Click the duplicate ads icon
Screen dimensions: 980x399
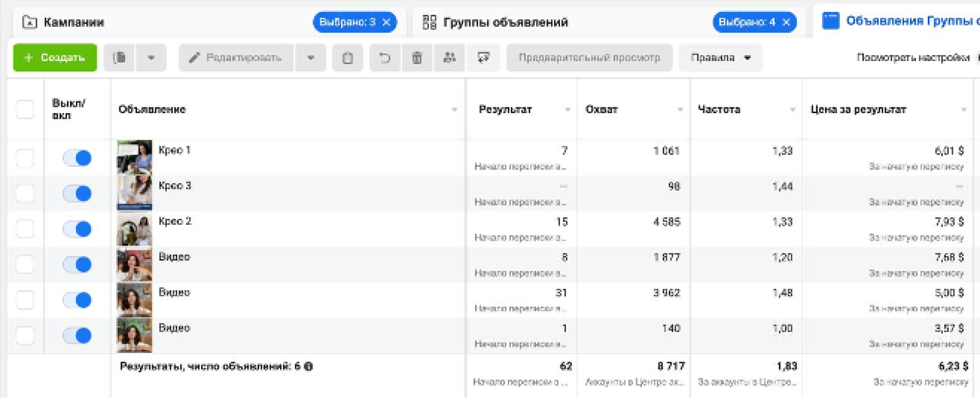119,58
